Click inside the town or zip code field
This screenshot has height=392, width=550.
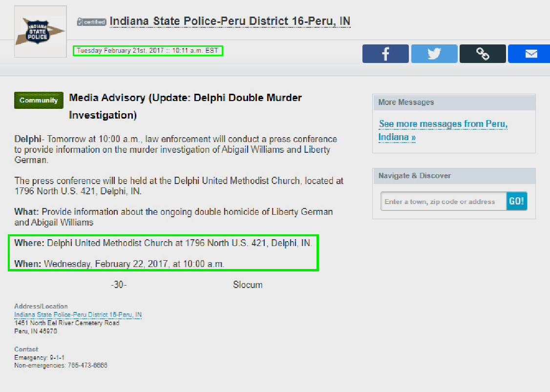click(444, 201)
